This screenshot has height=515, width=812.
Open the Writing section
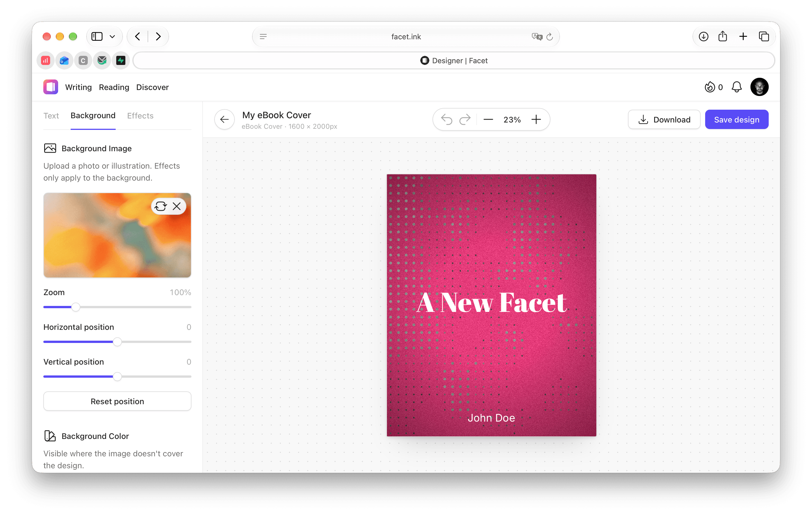click(78, 87)
